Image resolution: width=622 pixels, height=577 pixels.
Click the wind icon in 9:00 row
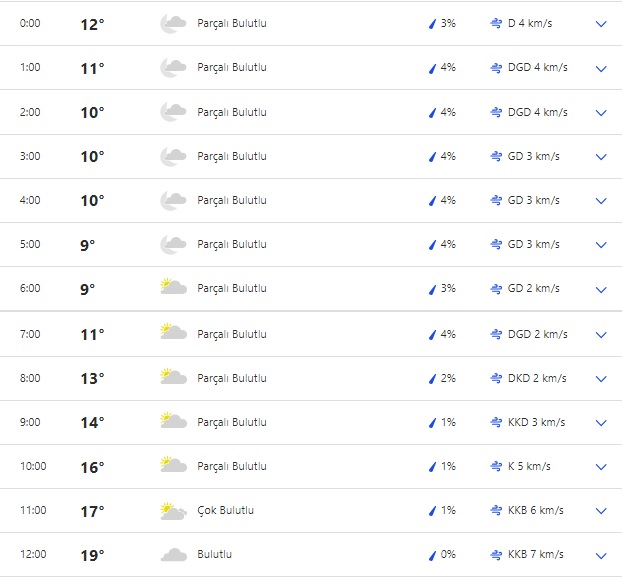coord(496,422)
